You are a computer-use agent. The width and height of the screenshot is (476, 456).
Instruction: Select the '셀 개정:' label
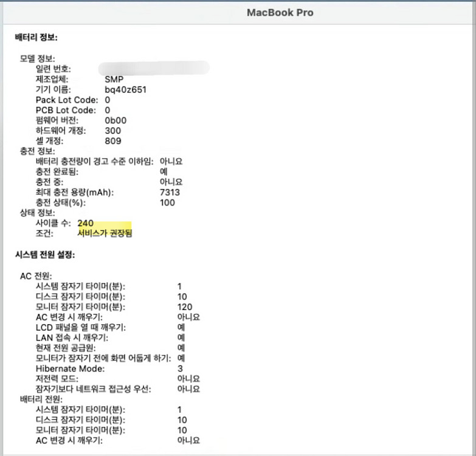(50, 141)
